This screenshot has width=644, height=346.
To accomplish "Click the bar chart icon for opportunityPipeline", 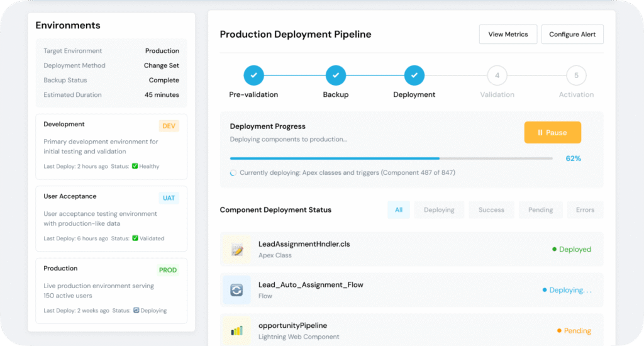I will [x=237, y=330].
